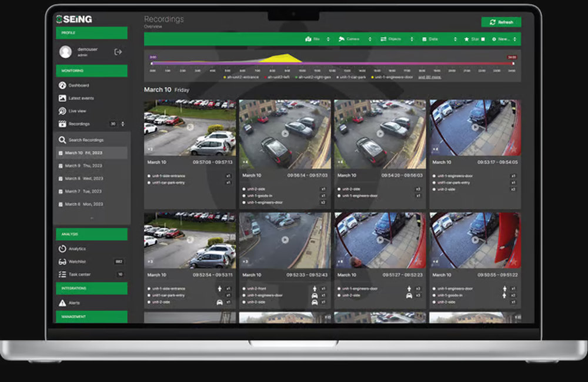The width and height of the screenshot is (588, 382).
Task: Open the Watchlist glasses icon
Action: (62, 261)
